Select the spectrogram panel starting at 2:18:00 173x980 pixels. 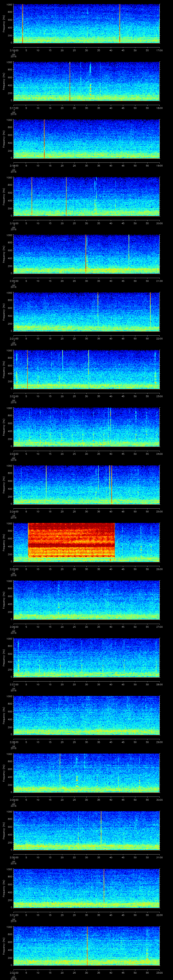[86, 139]
